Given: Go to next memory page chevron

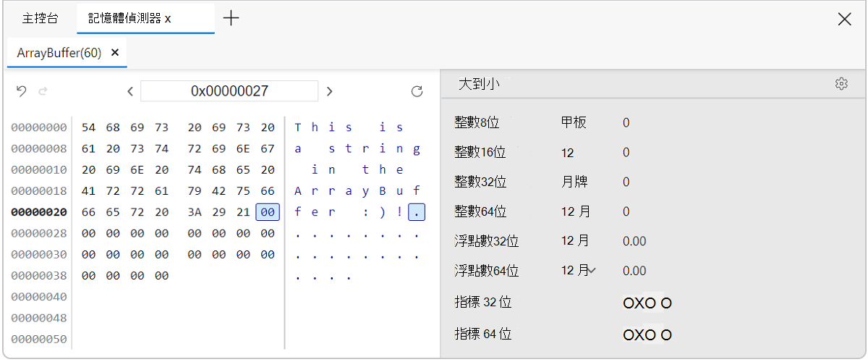Looking at the screenshot, I should (330, 91).
